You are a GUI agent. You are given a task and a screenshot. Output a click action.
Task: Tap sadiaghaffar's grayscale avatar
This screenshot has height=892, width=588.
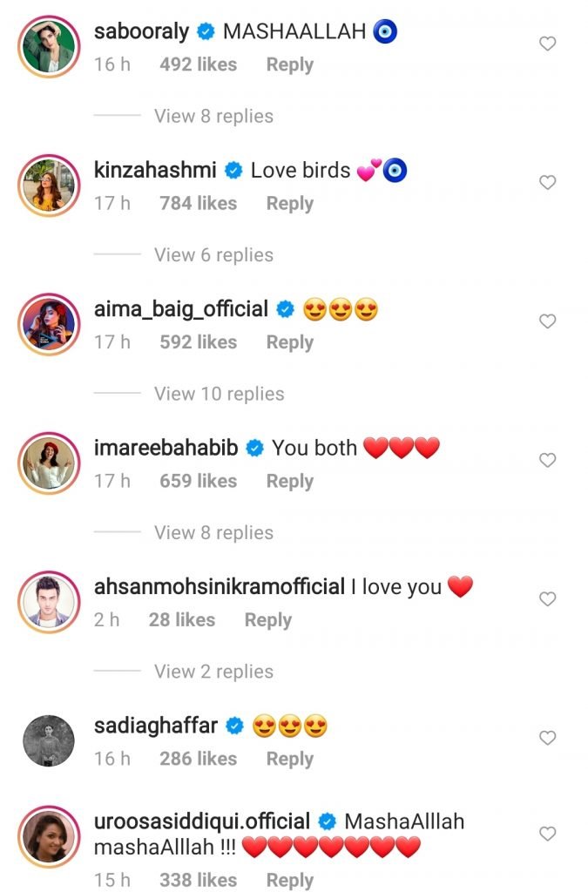(49, 740)
